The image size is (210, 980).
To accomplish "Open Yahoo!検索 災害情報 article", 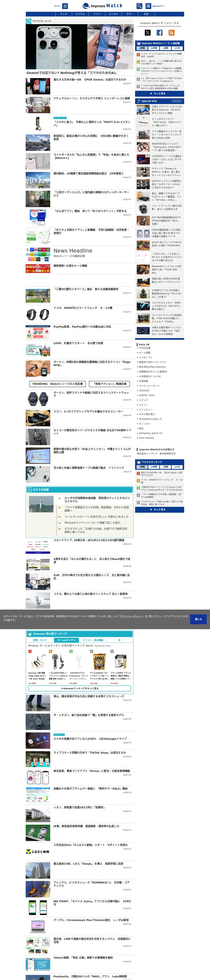I will point(83,958).
